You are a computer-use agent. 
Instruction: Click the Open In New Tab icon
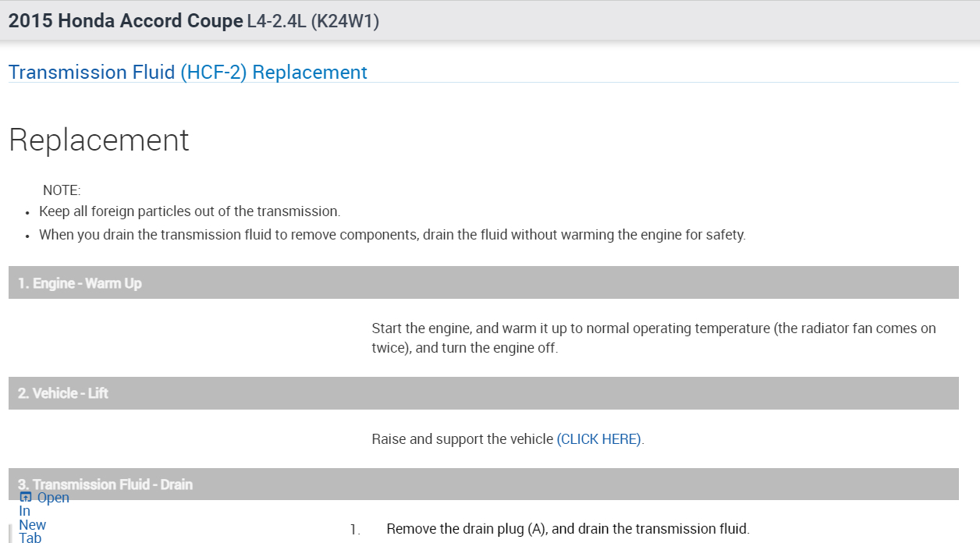coord(26,498)
